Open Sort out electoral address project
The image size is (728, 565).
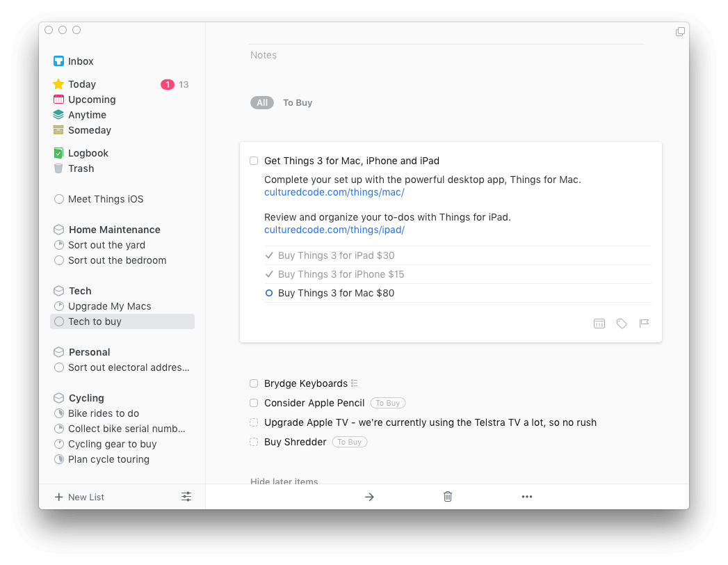click(122, 367)
